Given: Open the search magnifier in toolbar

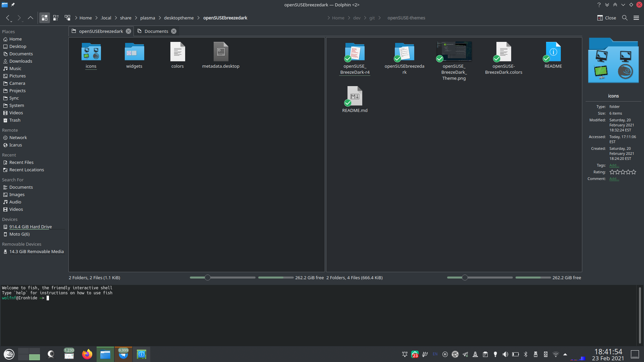Looking at the screenshot, I should tap(625, 18).
